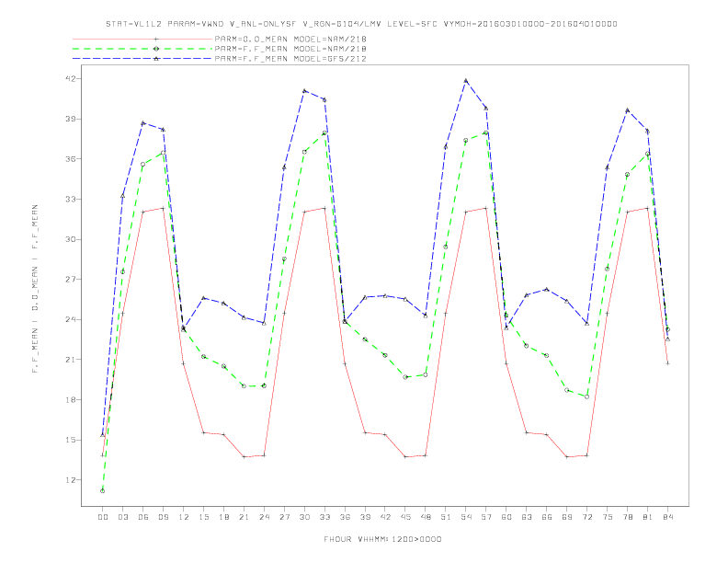
Task: Click x-axis forecast hour label 63
Action: pos(527,517)
